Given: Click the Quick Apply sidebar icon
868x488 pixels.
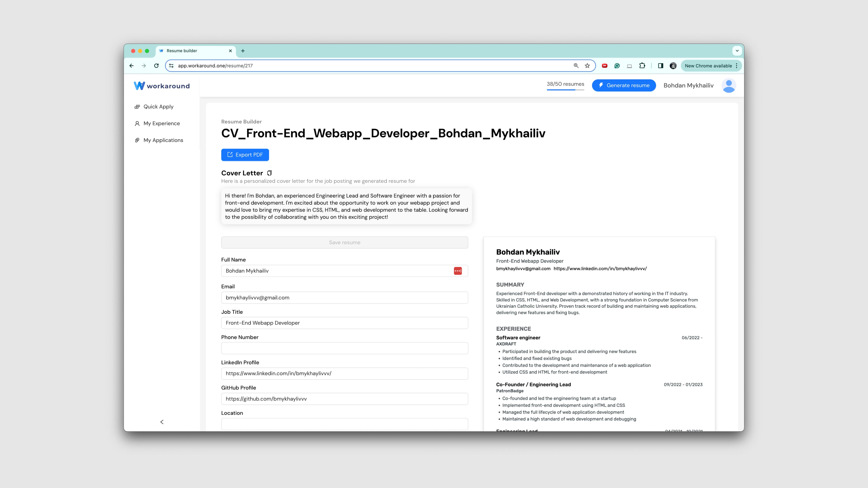Looking at the screenshot, I should click(x=137, y=107).
